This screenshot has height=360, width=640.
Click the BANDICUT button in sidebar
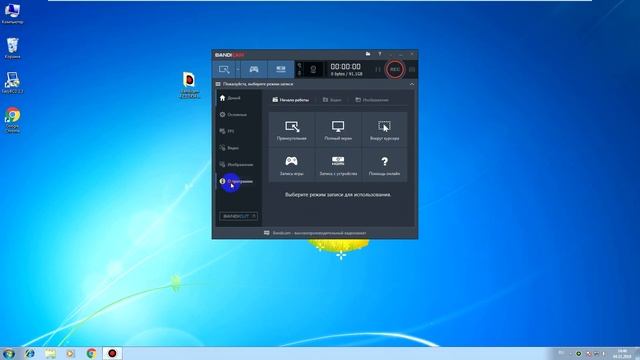click(238, 216)
